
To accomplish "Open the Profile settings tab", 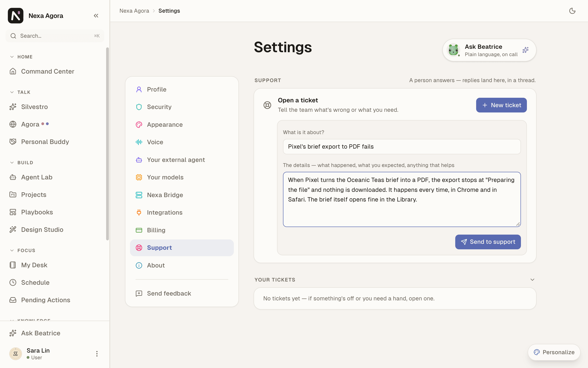I will click(182, 89).
